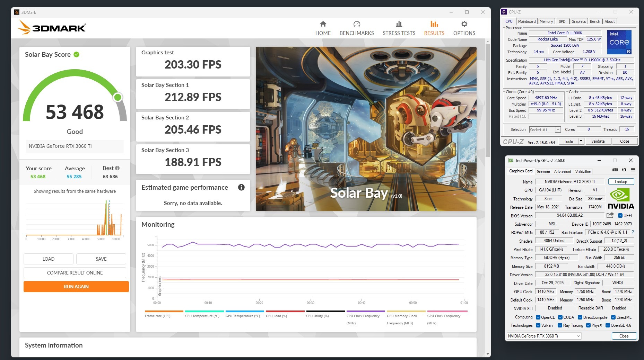Viewport: 644px width, 360px height.
Task: Toggle the UEFI checkbox in GPU-Z
Action: pos(620,215)
